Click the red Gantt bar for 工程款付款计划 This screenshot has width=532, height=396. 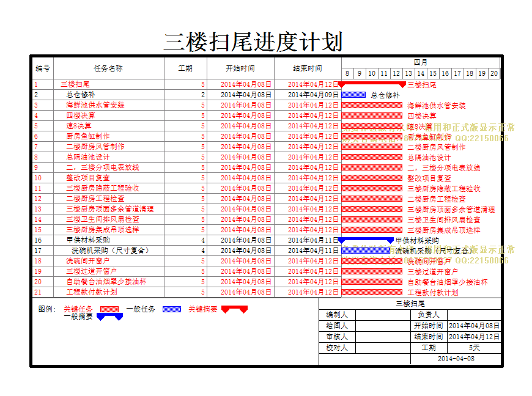point(372,292)
